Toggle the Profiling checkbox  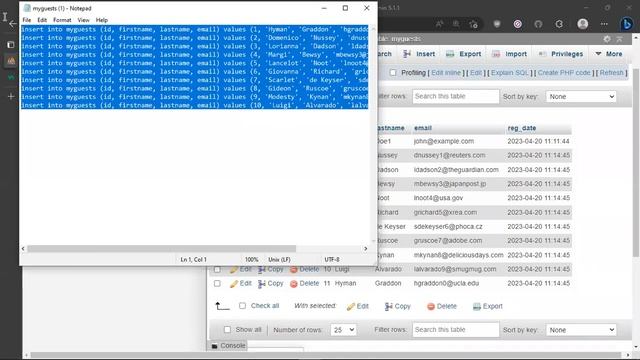coord(393,73)
